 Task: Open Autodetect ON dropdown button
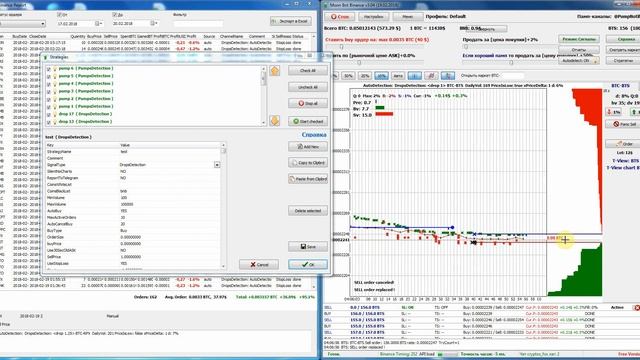pos(578,60)
